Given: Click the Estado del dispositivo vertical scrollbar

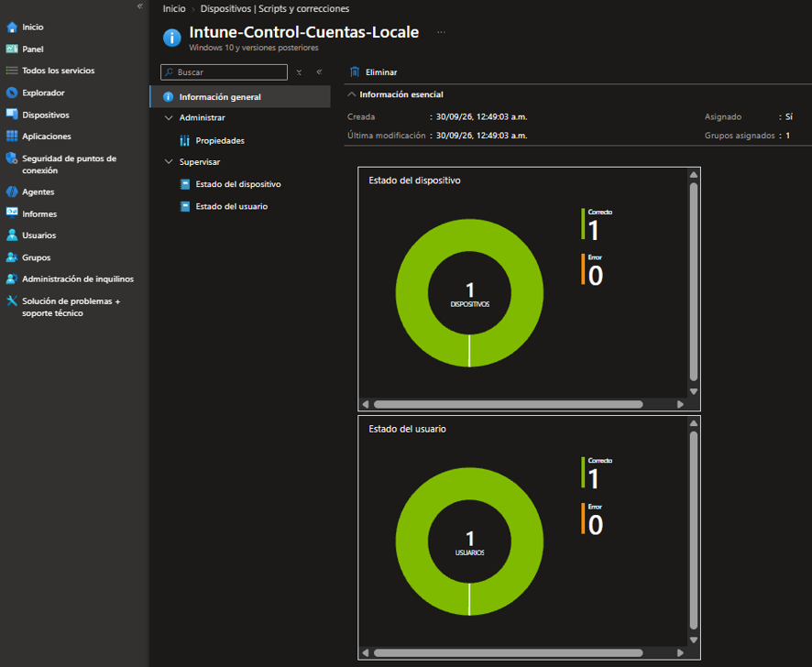Looking at the screenshot, I should point(694,282).
